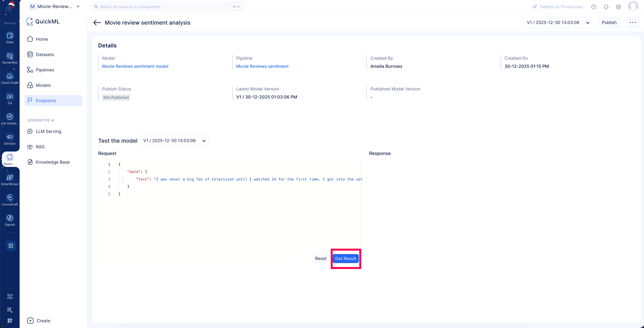Viewport: 644px width, 328px height.
Task: Click the creator name Amelia Burrows
Action: pyautogui.click(x=386, y=66)
